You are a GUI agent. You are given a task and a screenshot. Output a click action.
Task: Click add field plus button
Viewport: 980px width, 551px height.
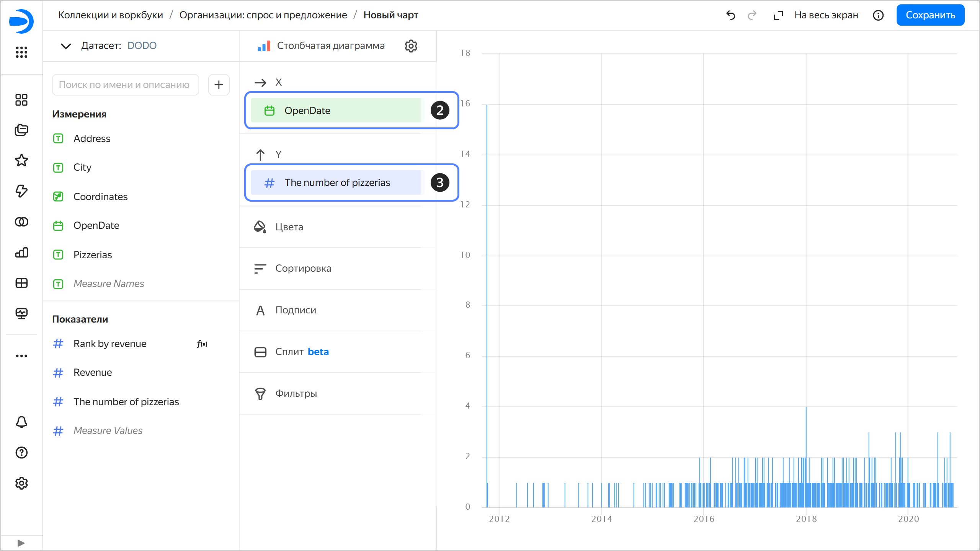(x=219, y=85)
